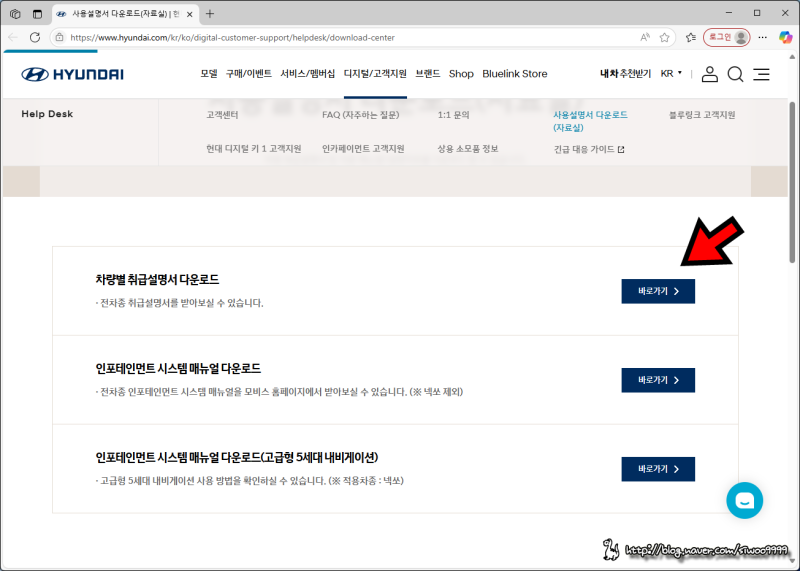This screenshot has height=571, width=800.
Task: Open a new browser tab
Action: [x=210, y=14]
